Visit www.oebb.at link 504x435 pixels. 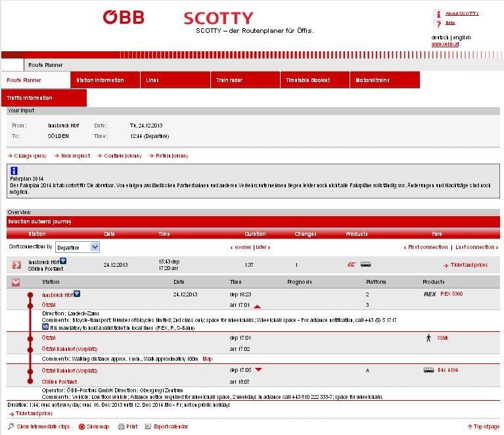click(x=445, y=45)
